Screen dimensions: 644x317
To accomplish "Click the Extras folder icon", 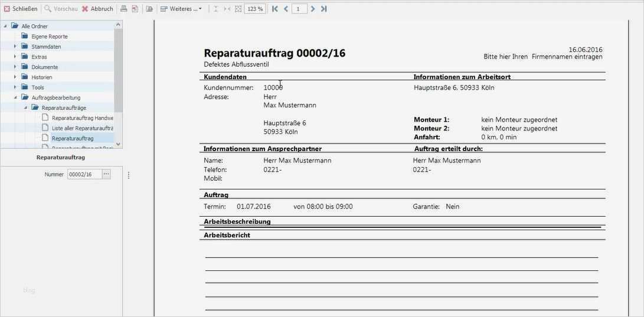I will click(25, 57).
